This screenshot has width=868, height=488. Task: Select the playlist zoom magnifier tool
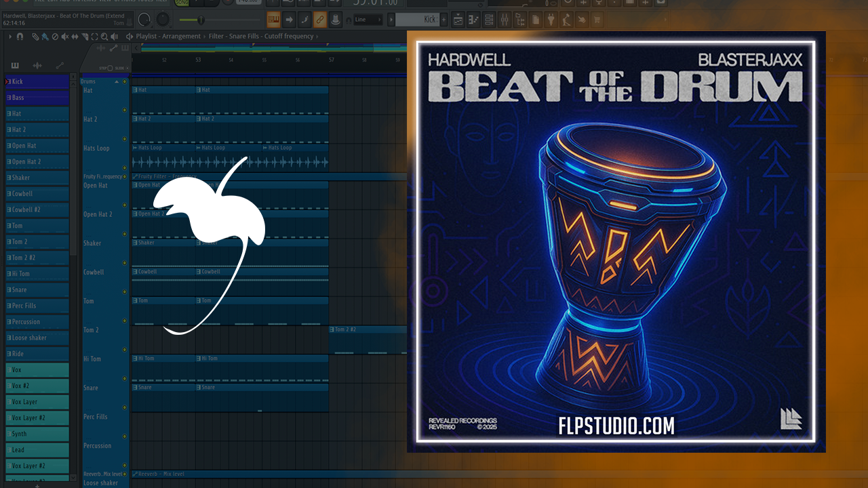tap(104, 37)
